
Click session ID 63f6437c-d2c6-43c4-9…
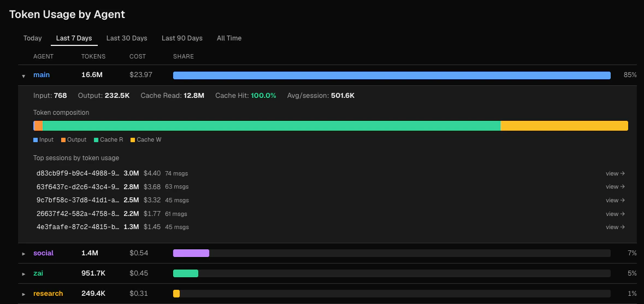(78, 187)
